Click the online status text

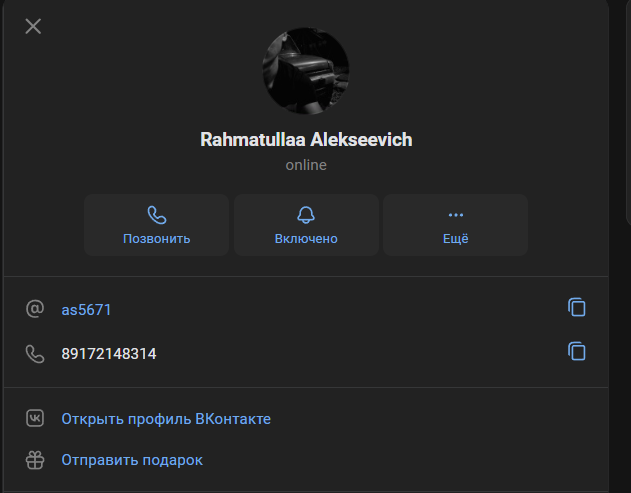306,165
